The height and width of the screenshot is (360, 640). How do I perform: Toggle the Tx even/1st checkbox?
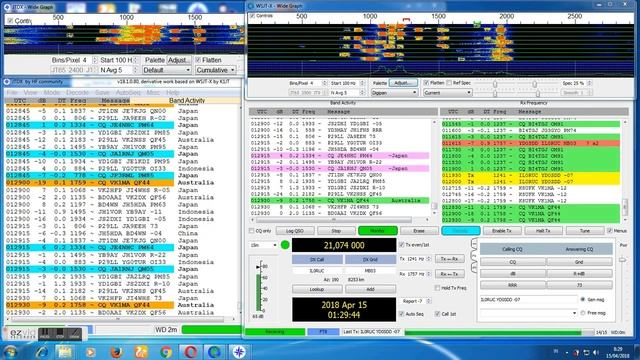tap(402, 245)
